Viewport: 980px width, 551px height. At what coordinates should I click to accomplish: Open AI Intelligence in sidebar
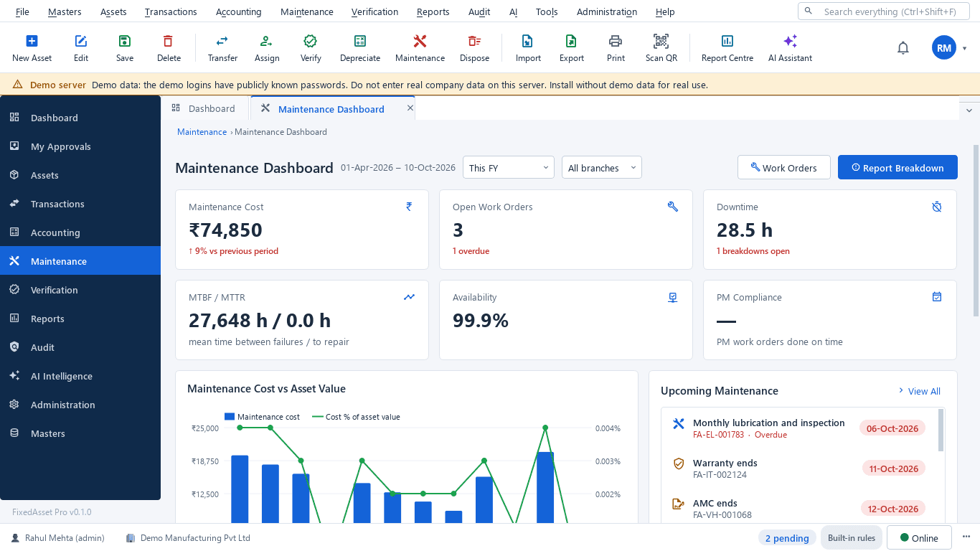[80, 376]
